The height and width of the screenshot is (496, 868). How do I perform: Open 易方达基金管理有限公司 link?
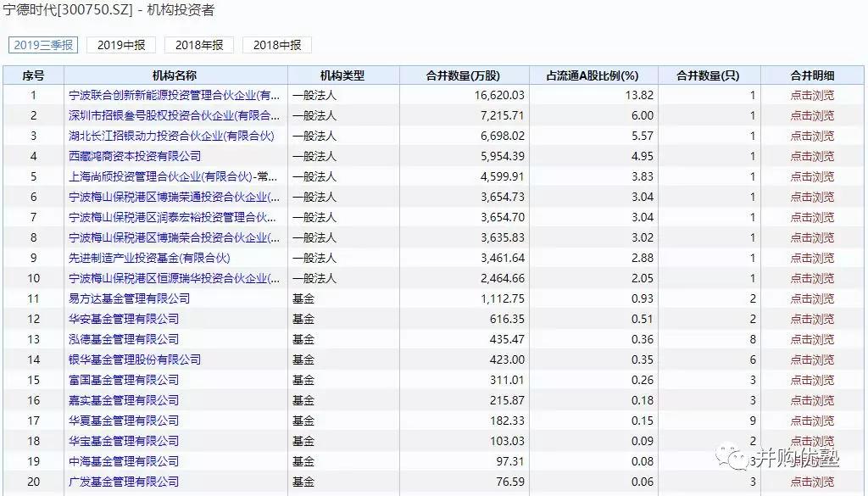click(129, 298)
